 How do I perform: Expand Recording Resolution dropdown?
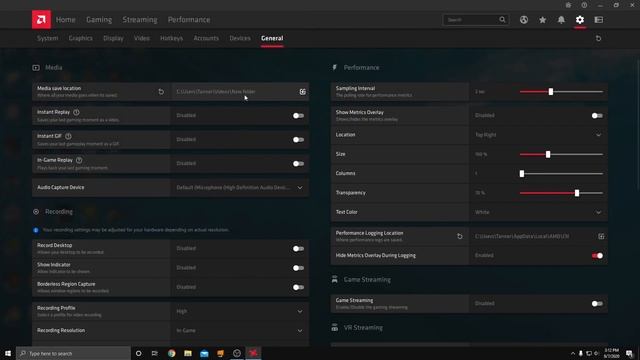pos(300,331)
